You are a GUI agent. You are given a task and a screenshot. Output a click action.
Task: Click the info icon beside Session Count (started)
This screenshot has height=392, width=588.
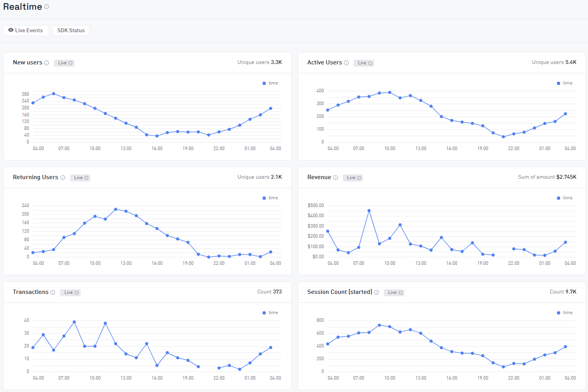[x=377, y=292]
